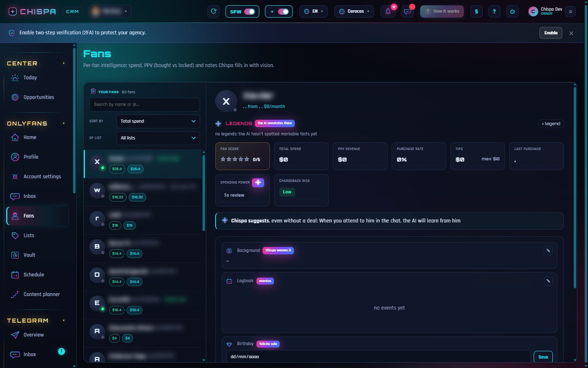Edit the Logbook section pencil icon

click(x=548, y=281)
